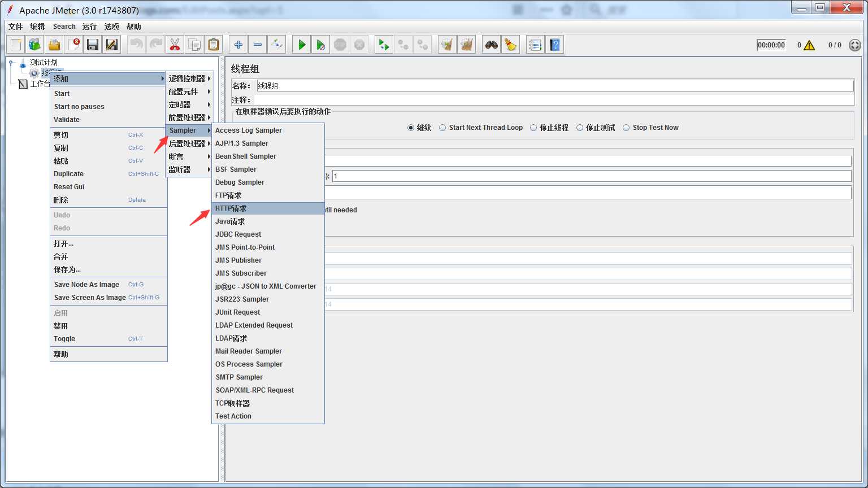Open the 文件 menu in menu bar
868x488 pixels.
[x=16, y=27]
